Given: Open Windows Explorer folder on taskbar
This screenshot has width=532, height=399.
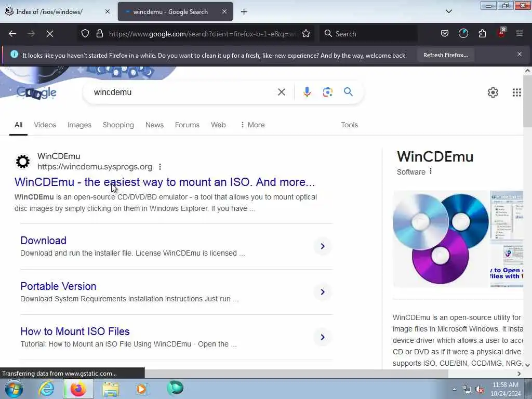Looking at the screenshot, I should pyautogui.click(x=111, y=390).
